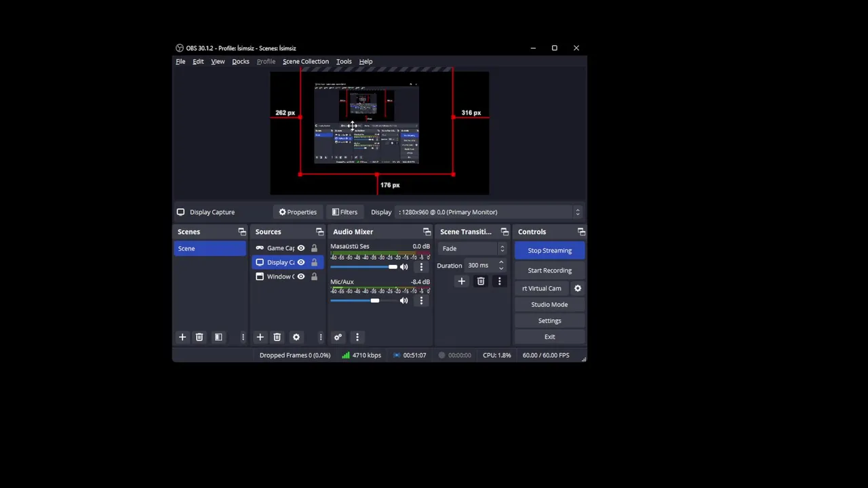This screenshot has width=868, height=488.
Task: Click 'CPU: 1.8%' status text
Action: tap(497, 355)
